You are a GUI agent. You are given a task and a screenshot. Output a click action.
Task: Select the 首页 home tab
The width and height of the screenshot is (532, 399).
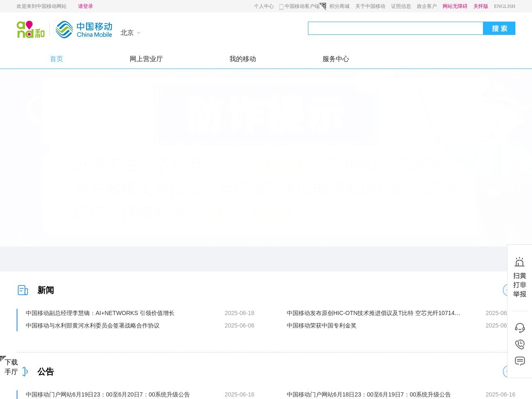point(57,59)
